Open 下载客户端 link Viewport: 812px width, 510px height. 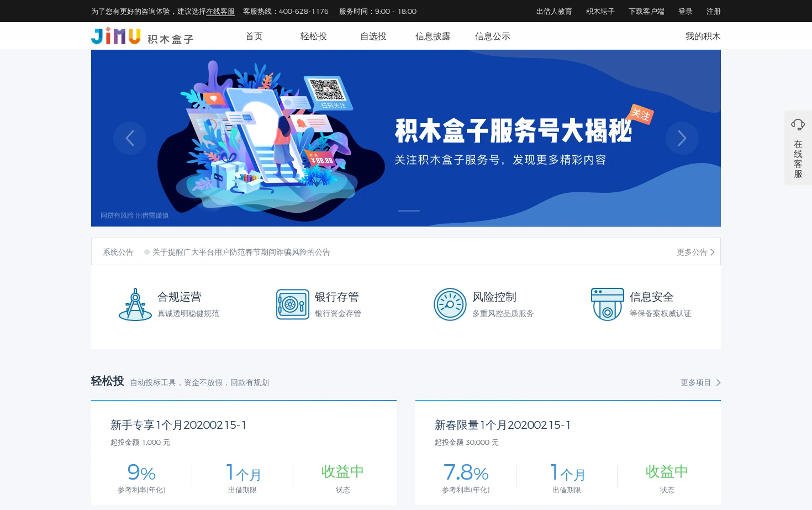pos(646,11)
